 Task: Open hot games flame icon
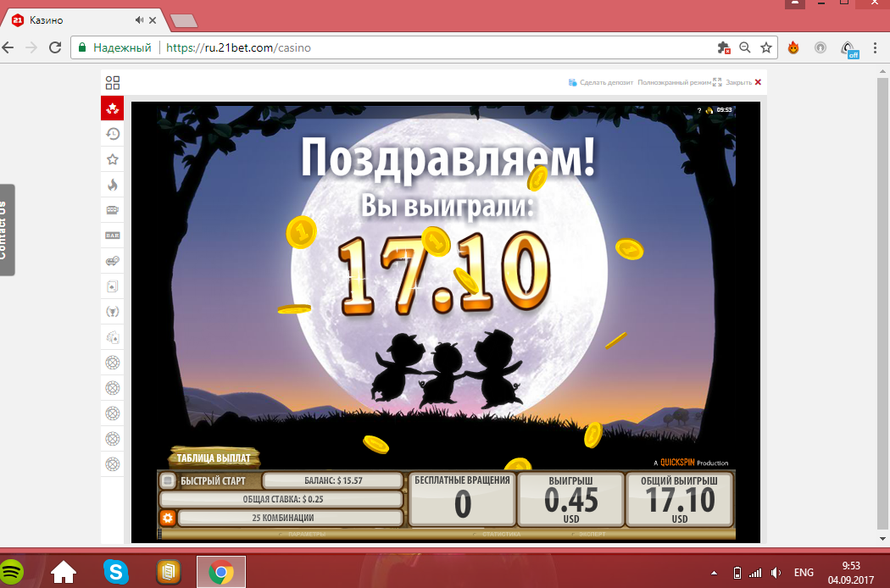coord(113,185)
